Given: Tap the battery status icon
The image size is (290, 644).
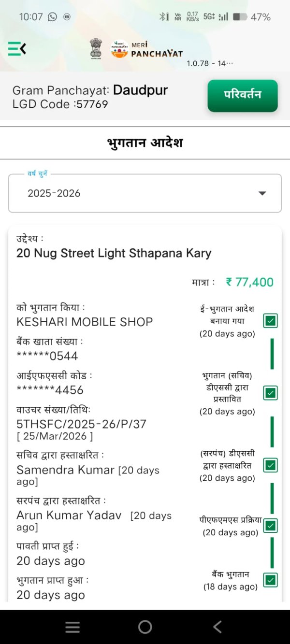Looking at the screenshot, I should [x=240, y=17].
